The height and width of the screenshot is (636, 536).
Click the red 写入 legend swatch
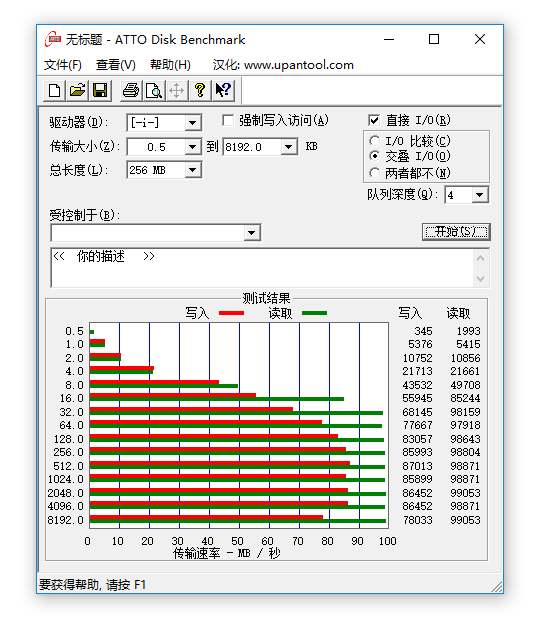point(231,313)
